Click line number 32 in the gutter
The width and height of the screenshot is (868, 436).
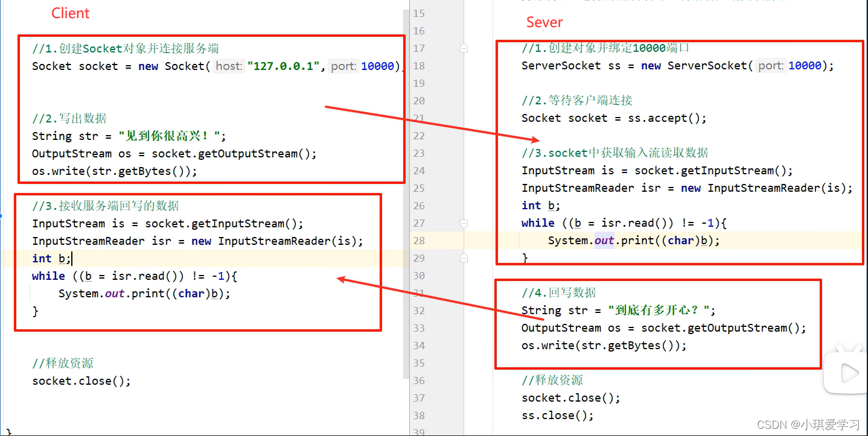(x=419, y=311)
